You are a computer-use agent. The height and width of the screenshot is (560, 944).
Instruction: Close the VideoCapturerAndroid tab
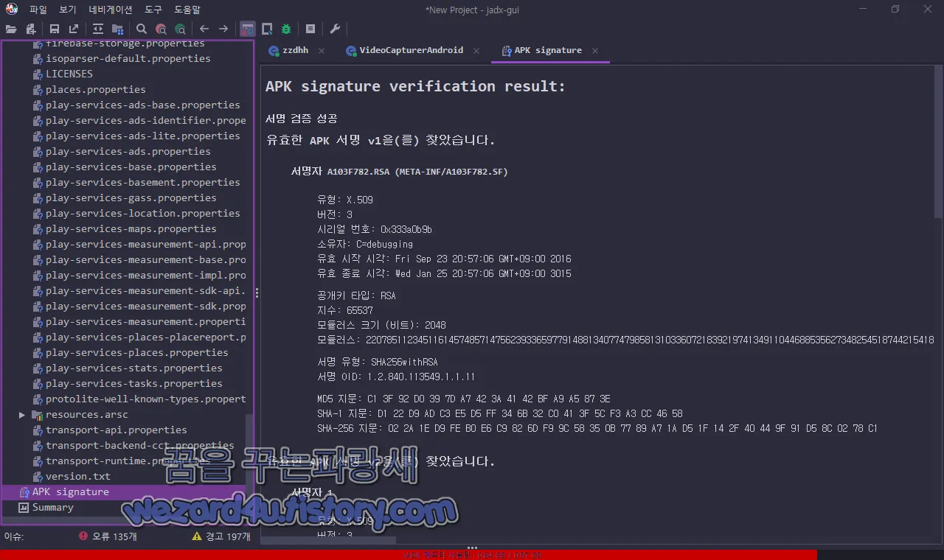[x=476, y=51]
